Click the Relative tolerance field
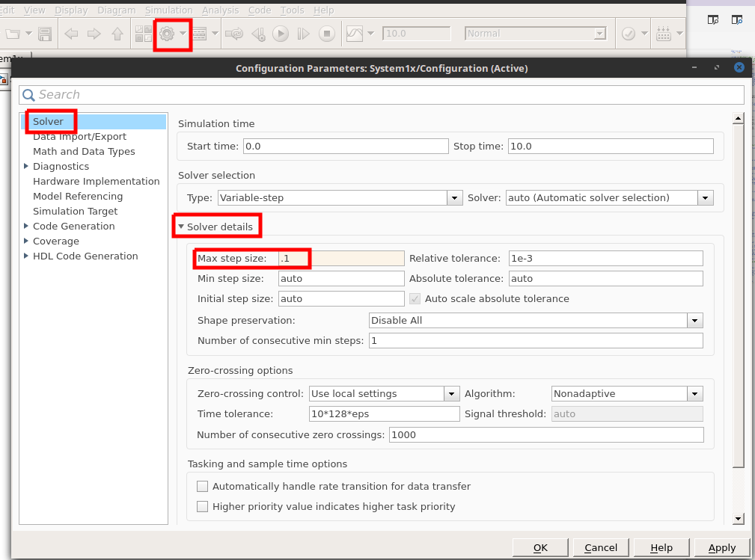755x560 pixels. click(x=606, y=259)
